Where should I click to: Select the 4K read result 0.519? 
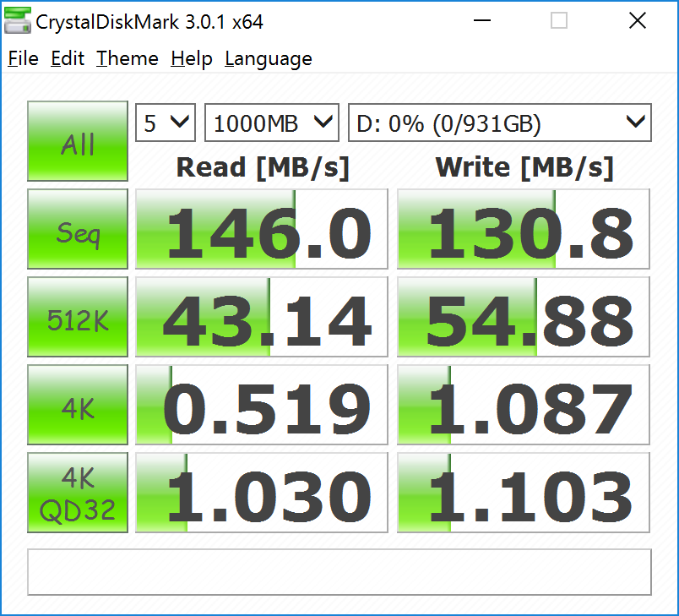pos(262,405)
